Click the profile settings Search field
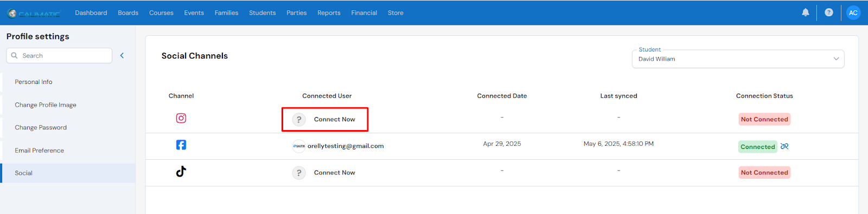 (59, 55)
